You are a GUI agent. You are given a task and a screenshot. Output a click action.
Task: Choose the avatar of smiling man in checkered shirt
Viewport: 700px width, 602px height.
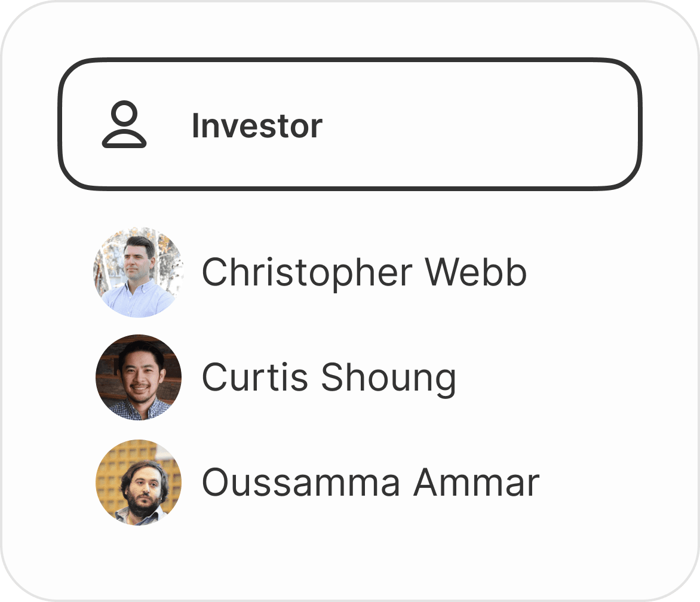click(x=138, y=377)
